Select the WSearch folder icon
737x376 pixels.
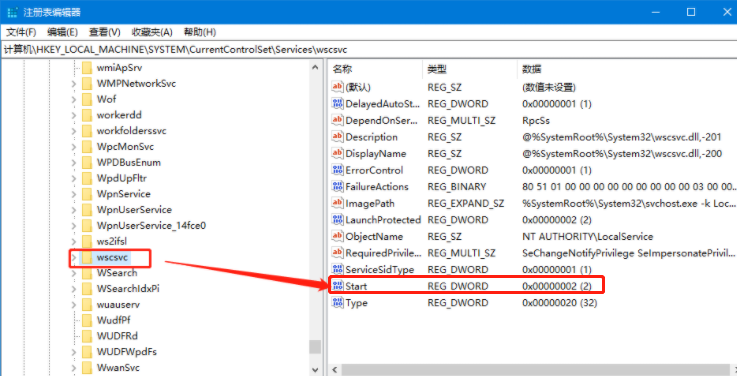(x=87, y=273)
